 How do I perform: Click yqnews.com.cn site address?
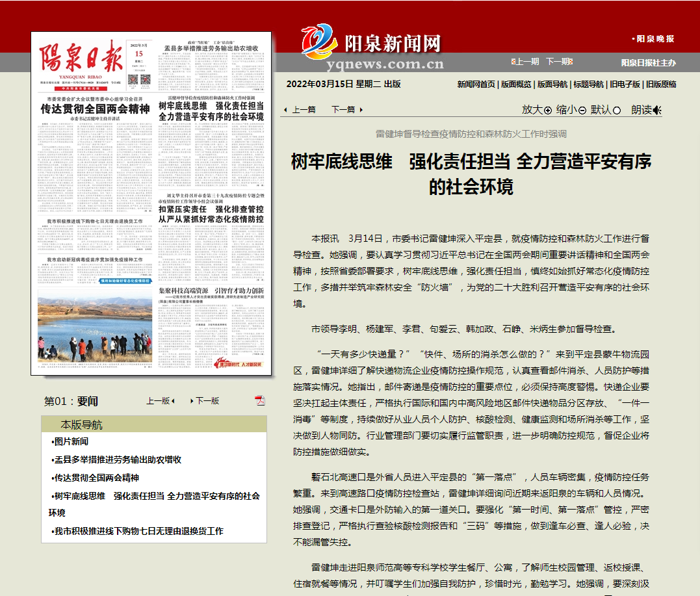[x=385, y=64]
